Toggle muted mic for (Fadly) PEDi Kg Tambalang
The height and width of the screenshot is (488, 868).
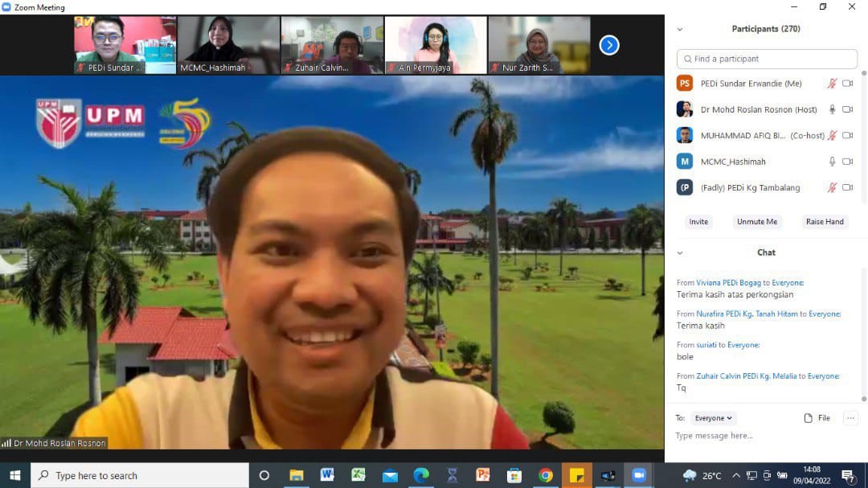click(x=833, y=187)
